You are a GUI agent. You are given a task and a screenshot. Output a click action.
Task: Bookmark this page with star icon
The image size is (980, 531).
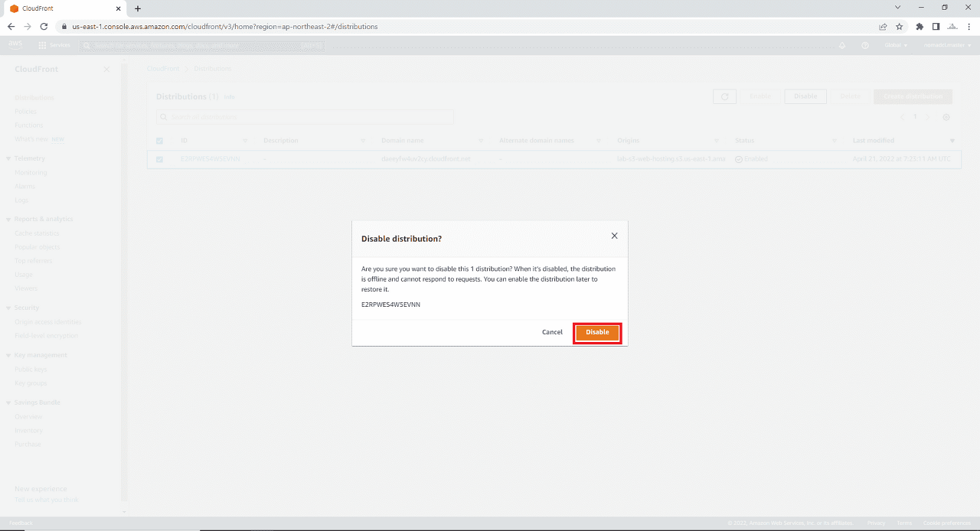900,26
